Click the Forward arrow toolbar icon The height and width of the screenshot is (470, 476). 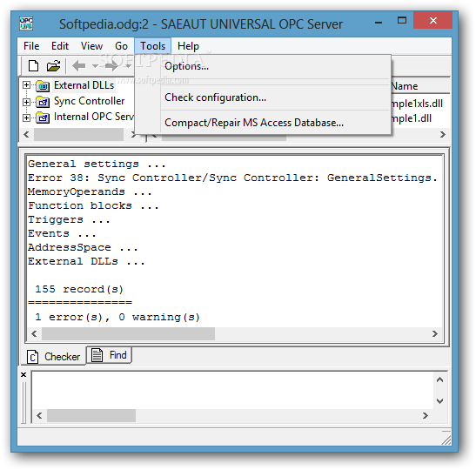[111, 65]
